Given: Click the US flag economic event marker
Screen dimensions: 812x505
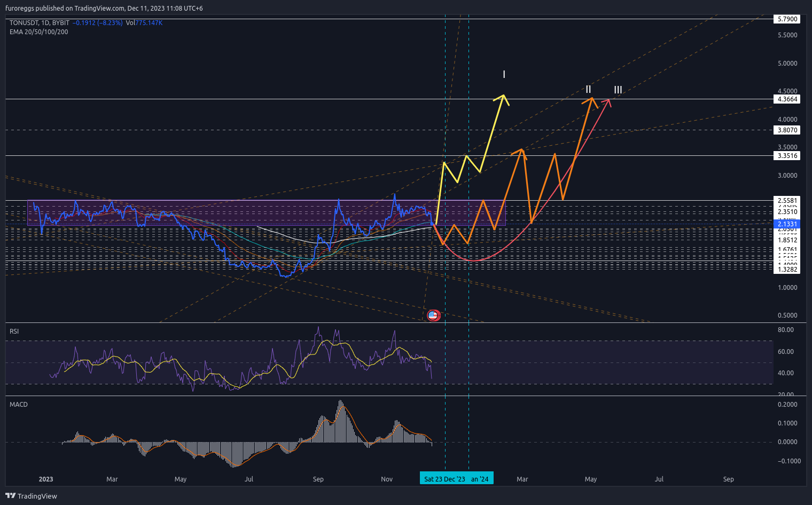Looking at the screenshot, I should click(x=433, y=315).
